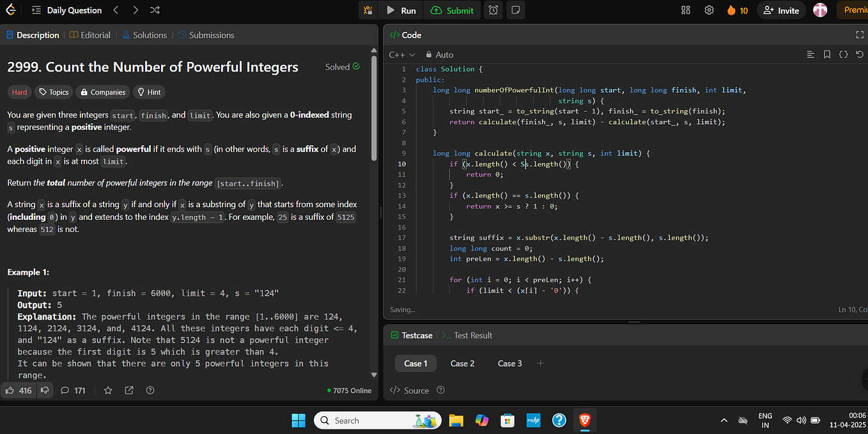Open LeetCode settings gear
The image size is (868, 434).
click(x=709, y=10)
